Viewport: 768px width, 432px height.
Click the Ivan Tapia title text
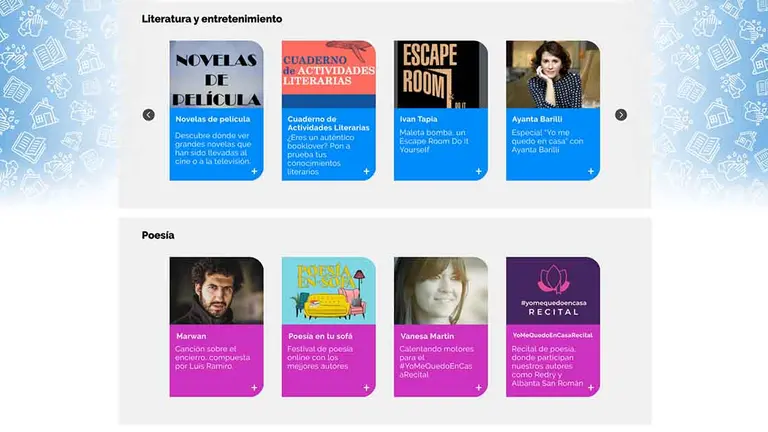418,119
